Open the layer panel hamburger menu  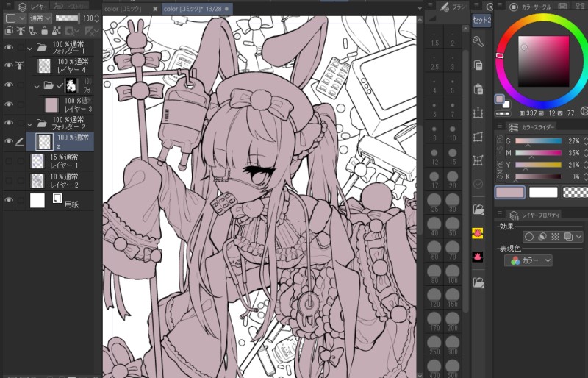(x=9, y=6)
